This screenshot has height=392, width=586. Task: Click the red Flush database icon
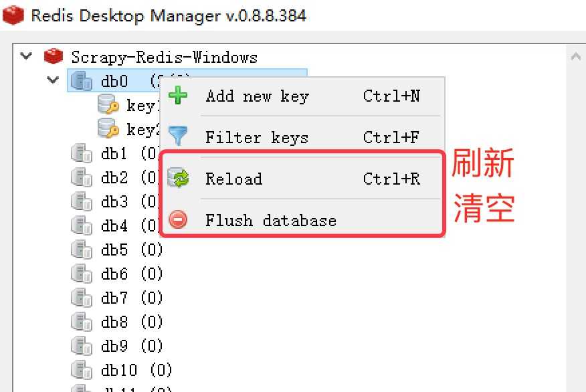coord(178,219)
